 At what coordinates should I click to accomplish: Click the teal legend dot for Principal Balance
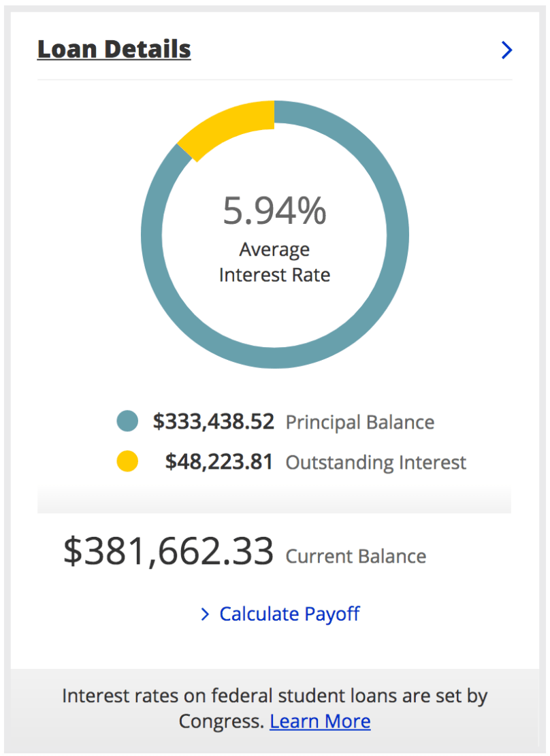(x=127, y=421)
